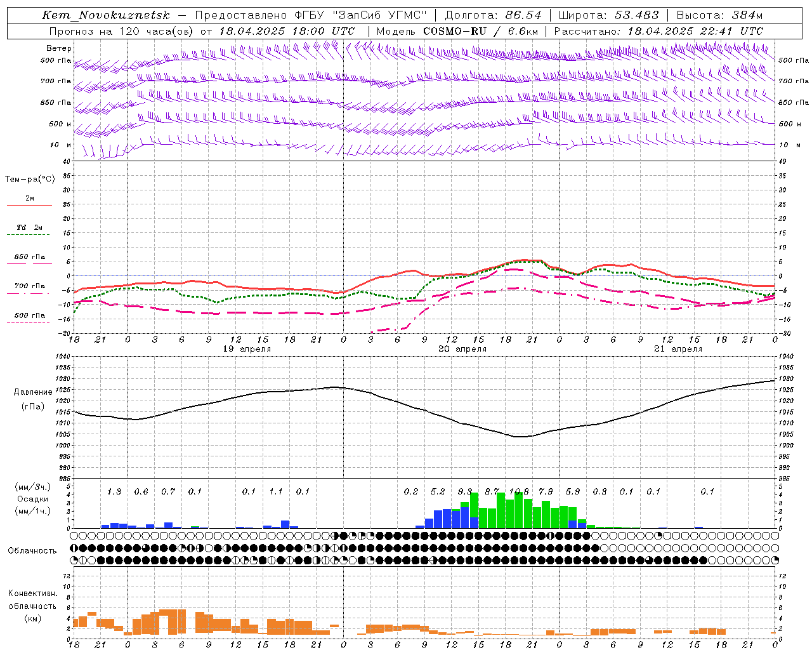Click the 'Конвективн.' convective cloud label
Image resolution: width=812 pixels, height=650 pixels.
click(x=33, y=594)
